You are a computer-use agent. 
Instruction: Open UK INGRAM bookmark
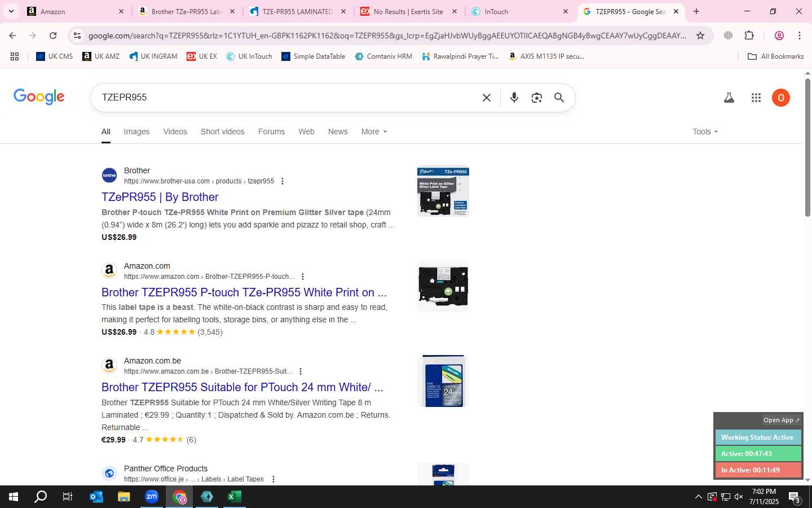[x=153, y=56]
